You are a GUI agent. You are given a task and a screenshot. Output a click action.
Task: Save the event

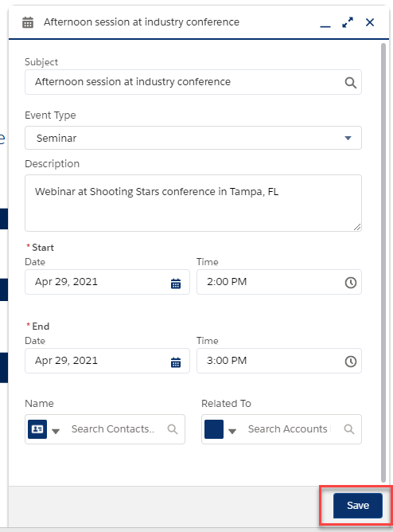358,506
